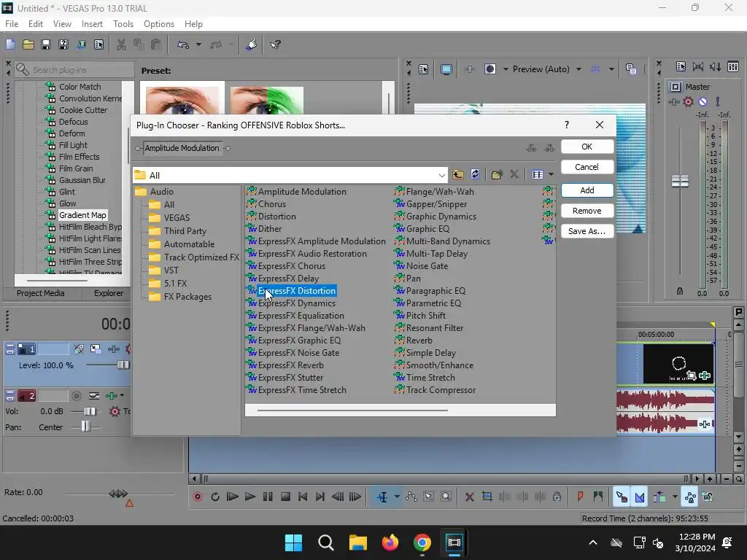The height and width of the screenshot is (560, 747).
Task: Open the Views dropdown arrow in Plug-In Chooser
Action: (x=551, y=174)
